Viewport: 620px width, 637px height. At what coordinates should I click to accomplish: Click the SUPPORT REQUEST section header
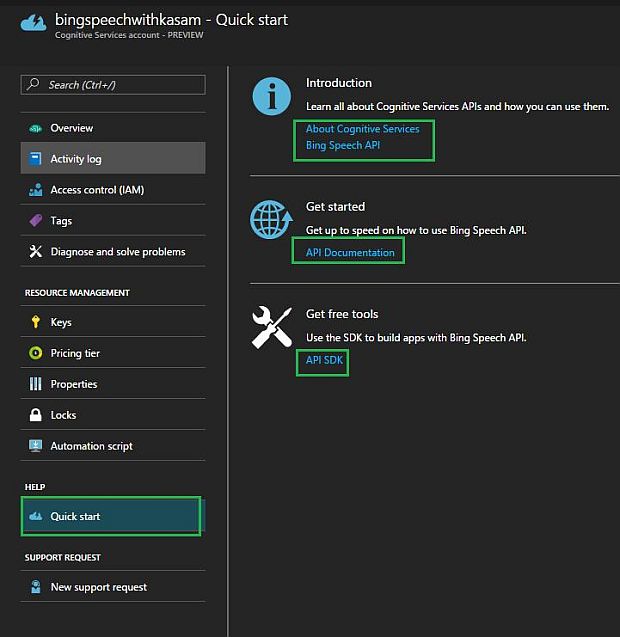coord(63,557)
